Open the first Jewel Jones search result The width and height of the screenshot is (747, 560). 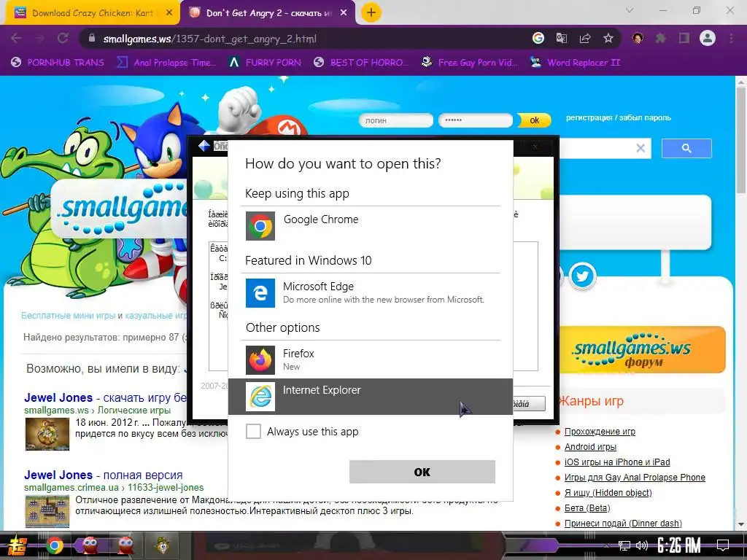tap(105, 397)
